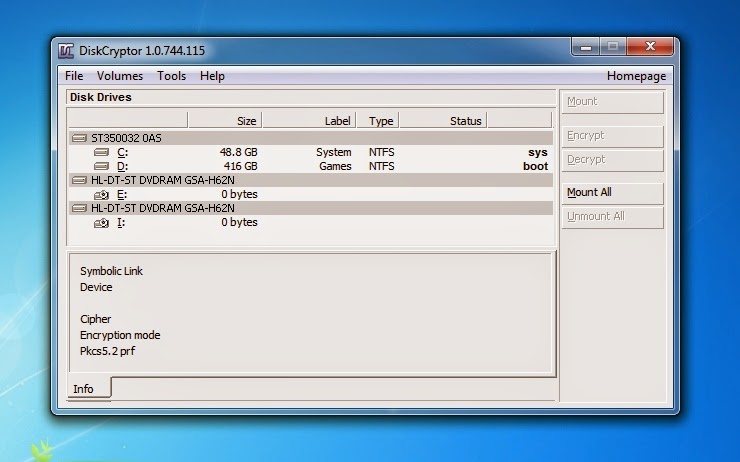Screen dimensions: 740x462
Task: Click the Cipher info label
Action: (x=95, y=319)
